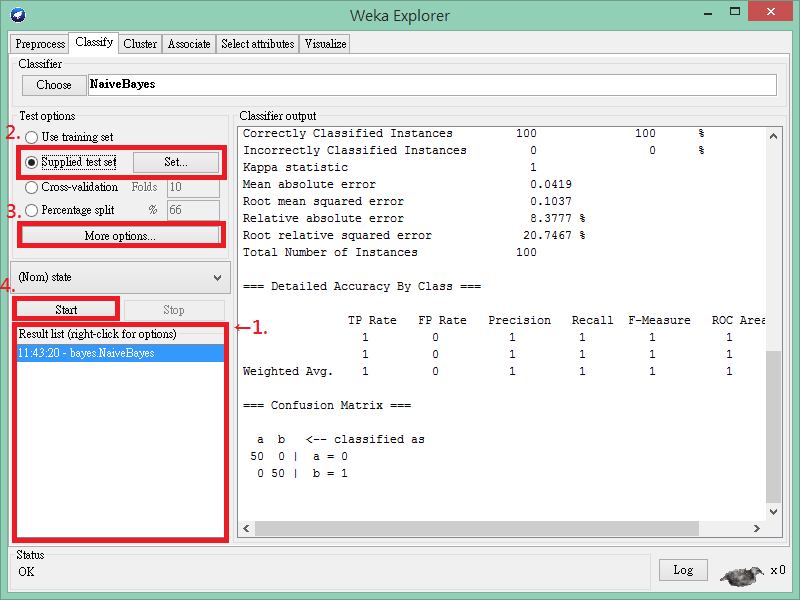Click the vertical scrollbar thumb in output

(x=773, y=427)
